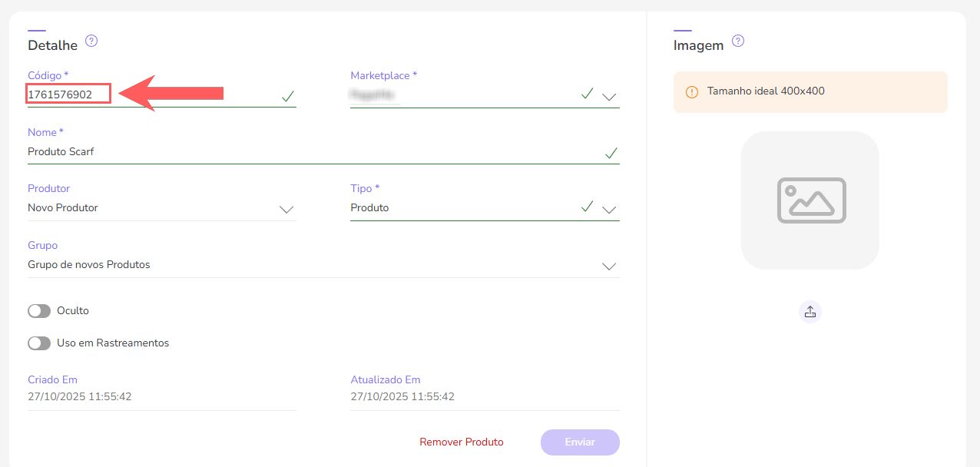Click the green checkmark in Tipo field
The image size is (980, 467).
pyautogui.click(x=587, y=207)
